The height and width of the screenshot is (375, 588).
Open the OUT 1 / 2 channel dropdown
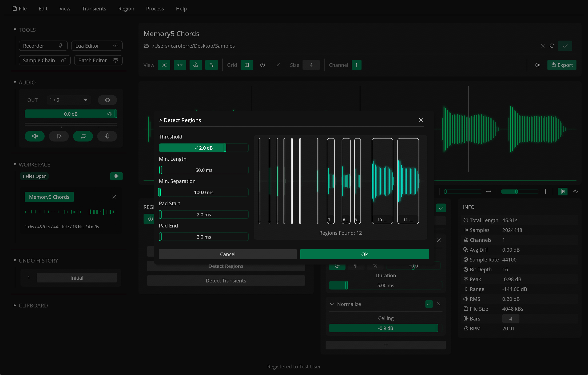pos(69,100)
